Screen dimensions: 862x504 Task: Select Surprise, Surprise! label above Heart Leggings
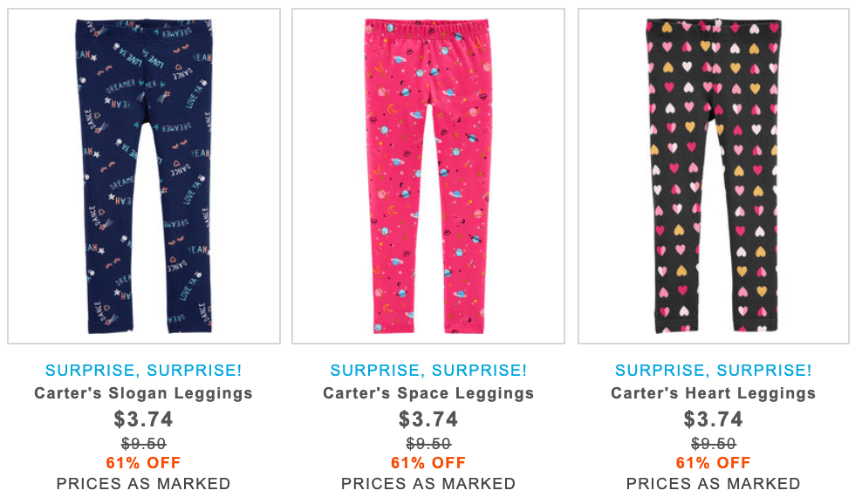[713, 371]
